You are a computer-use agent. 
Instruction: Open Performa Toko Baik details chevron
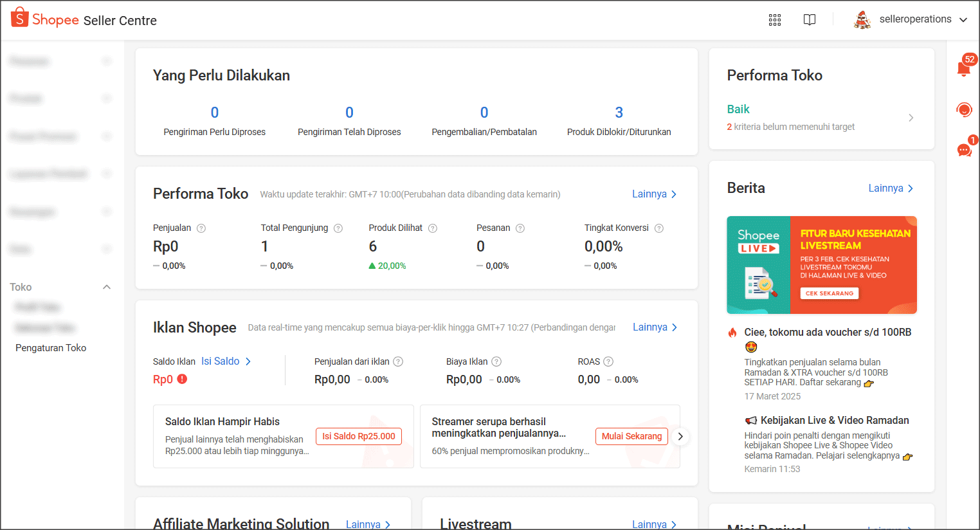click(911, 118)
